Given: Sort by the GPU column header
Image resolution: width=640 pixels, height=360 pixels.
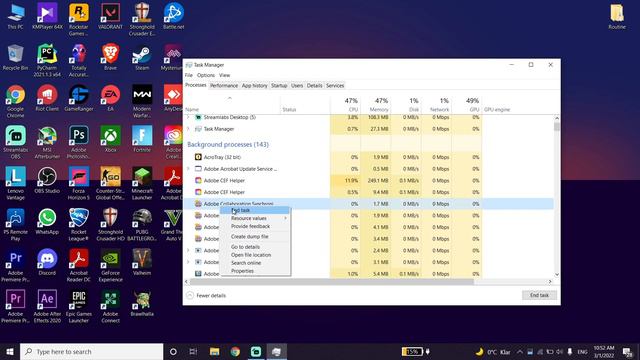Looking at the screenshot, I should tap(467, 104).
